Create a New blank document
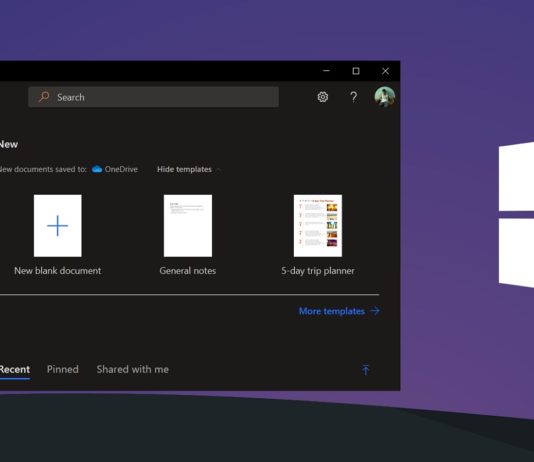 [x=58, y=225]
